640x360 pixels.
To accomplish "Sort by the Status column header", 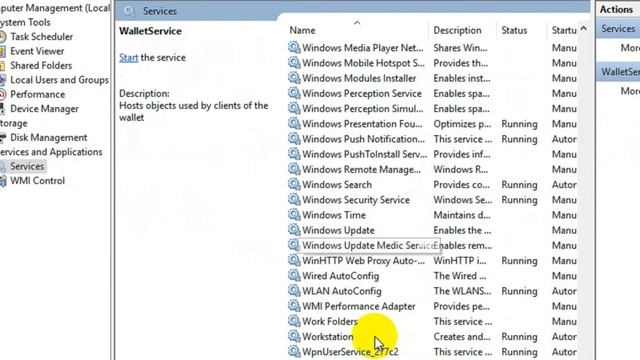I will tap(514, 30).
